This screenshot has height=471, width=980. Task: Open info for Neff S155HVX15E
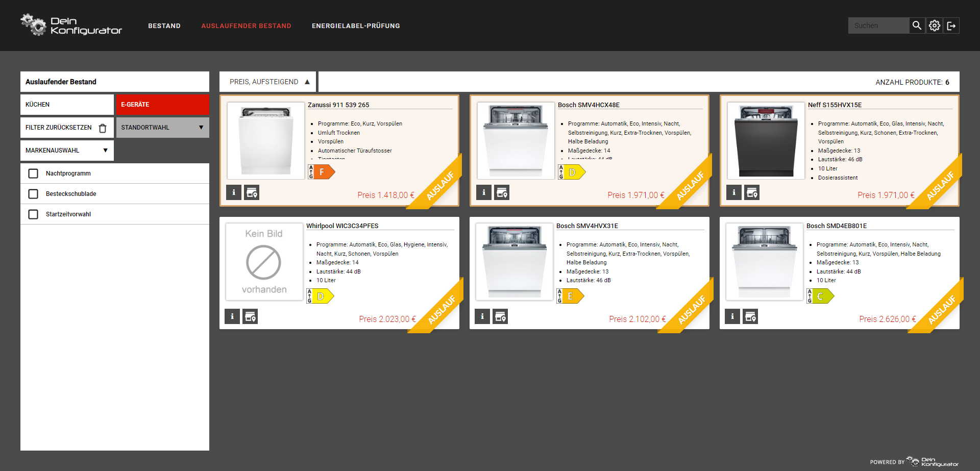coord(734,192)
